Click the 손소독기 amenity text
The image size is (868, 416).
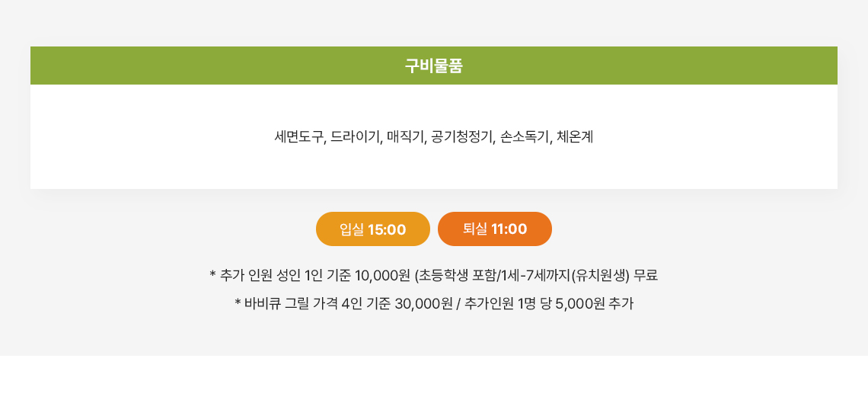pos(525,137)
